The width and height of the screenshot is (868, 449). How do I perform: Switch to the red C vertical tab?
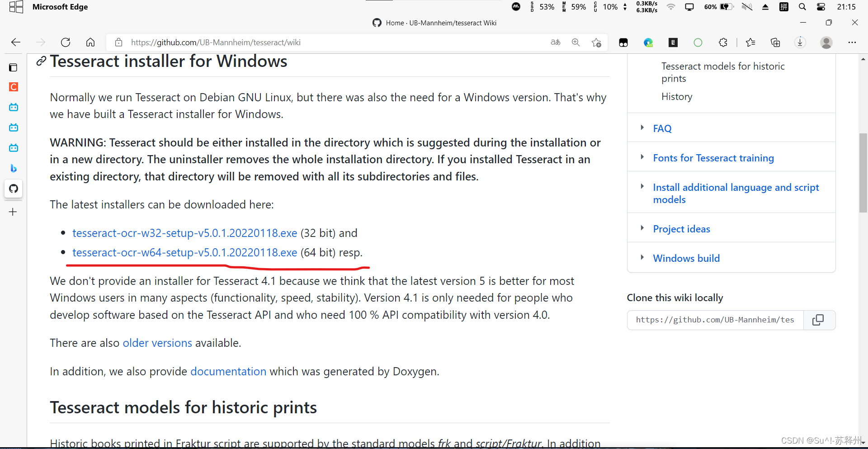(x=14, y=87)
